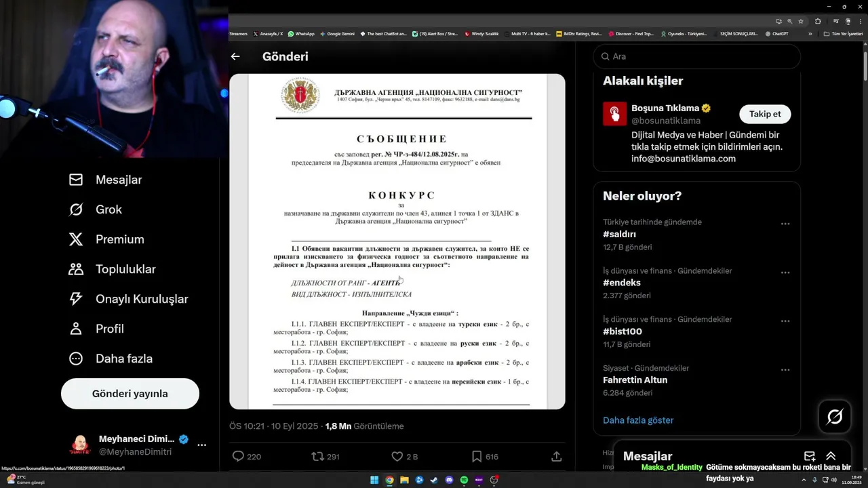The image size is (868, 488).
Task: Open the Windy: Sıcaklık bookmark
Action: coord(481,34)
